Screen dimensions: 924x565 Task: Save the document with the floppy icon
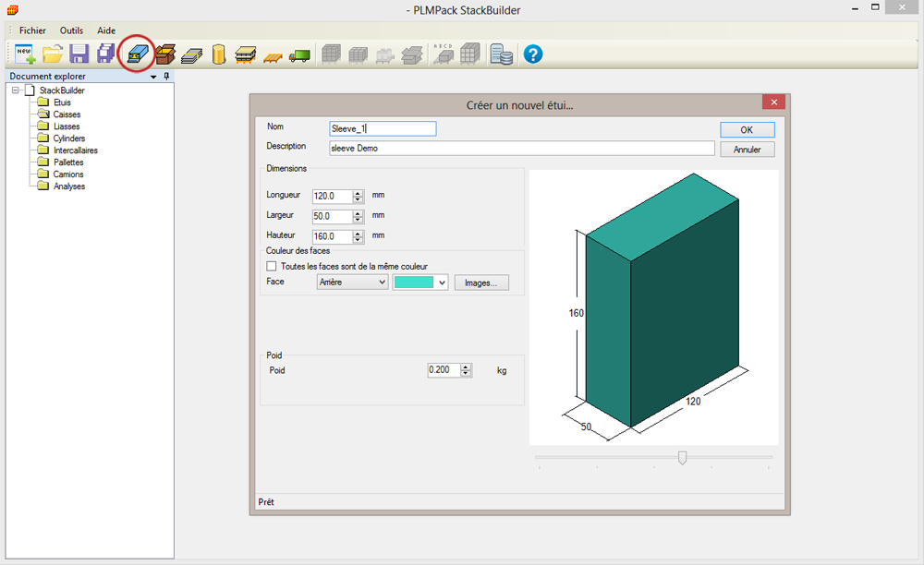point(79,54)
